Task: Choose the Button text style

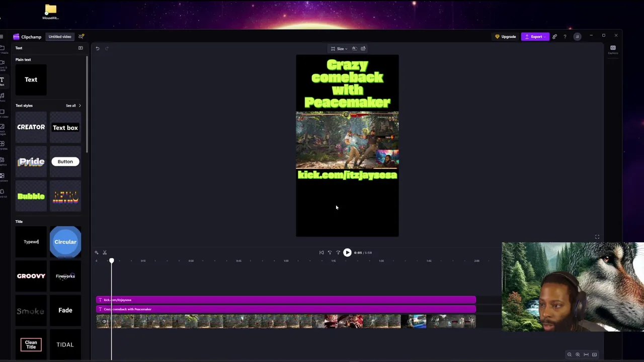Action: (x=65, y=161)
